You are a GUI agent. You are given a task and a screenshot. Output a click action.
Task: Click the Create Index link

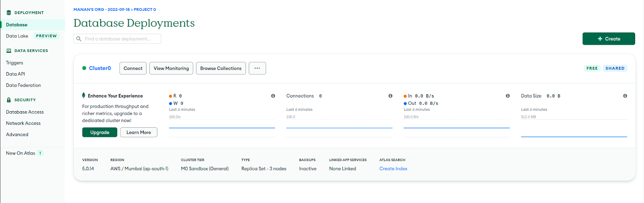(393, 169)
